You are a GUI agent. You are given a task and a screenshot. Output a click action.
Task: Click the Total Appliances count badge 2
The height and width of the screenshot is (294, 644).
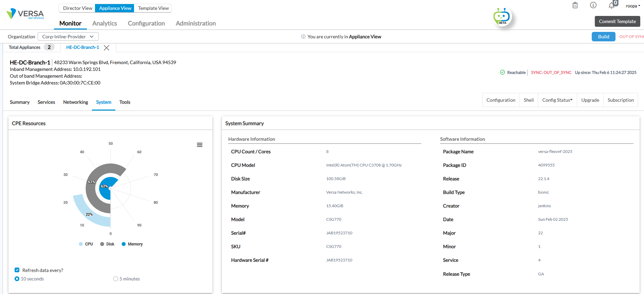click(49, 47)
